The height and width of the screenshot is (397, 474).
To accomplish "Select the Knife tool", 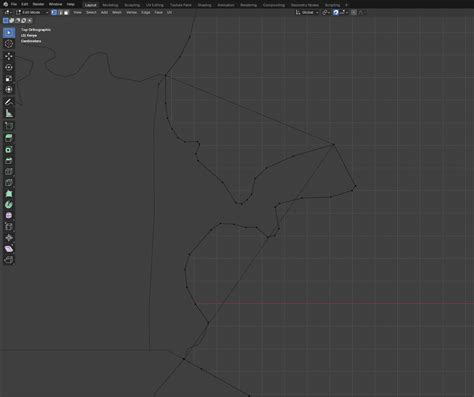I will point(9,182).
